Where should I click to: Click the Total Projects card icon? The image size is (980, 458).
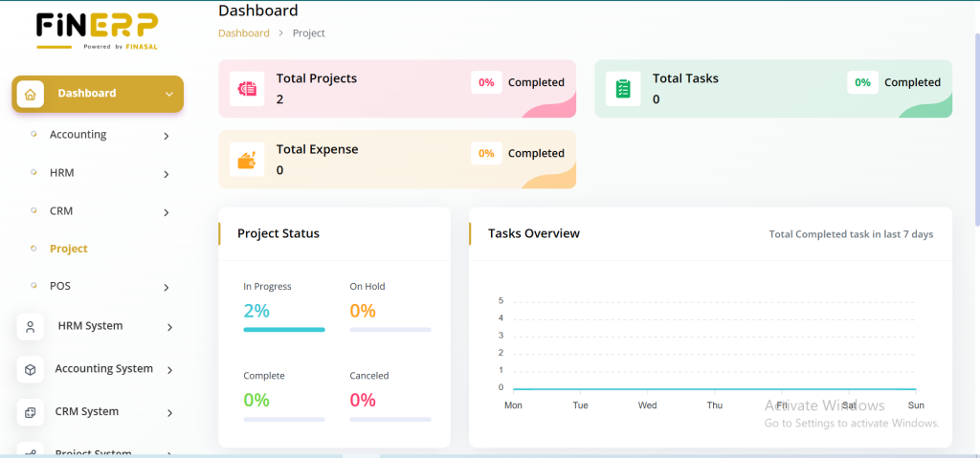[247, 89]
